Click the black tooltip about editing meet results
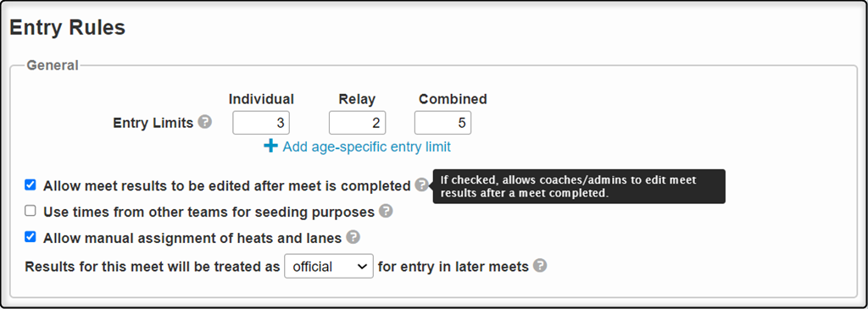868x309 pixels. point(578,186)
